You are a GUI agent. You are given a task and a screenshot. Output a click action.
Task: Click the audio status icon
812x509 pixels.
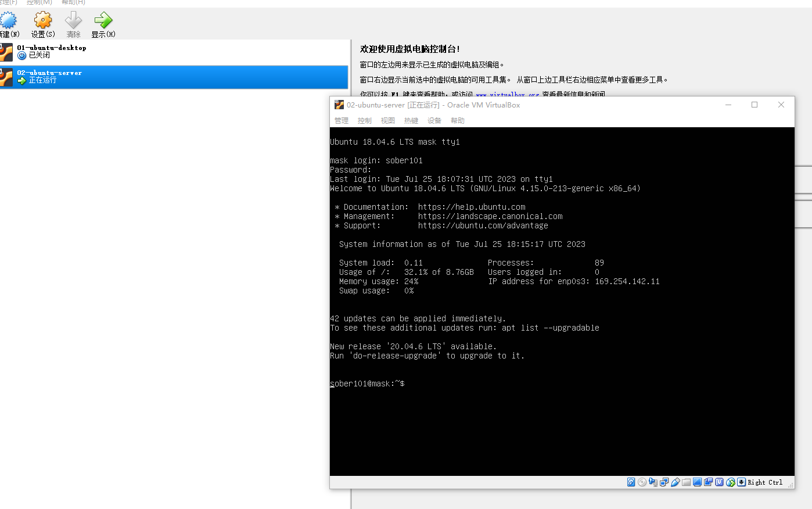pyautogui.click(x=653, y=482)
